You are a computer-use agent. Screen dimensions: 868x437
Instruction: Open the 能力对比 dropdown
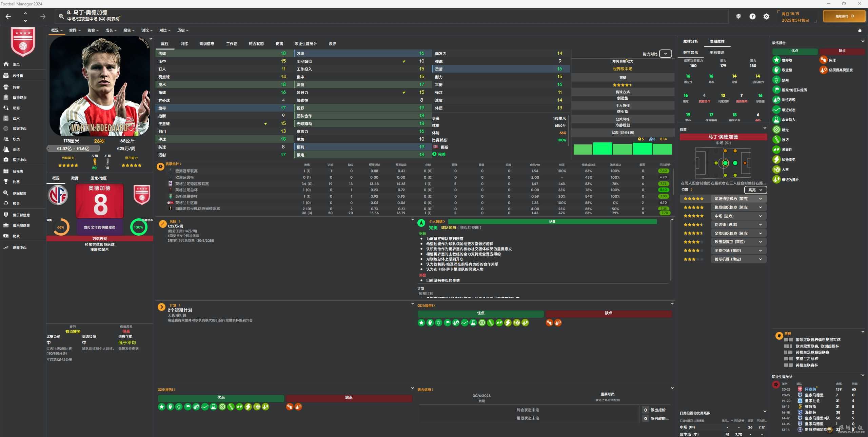click(x=666, y=54)
